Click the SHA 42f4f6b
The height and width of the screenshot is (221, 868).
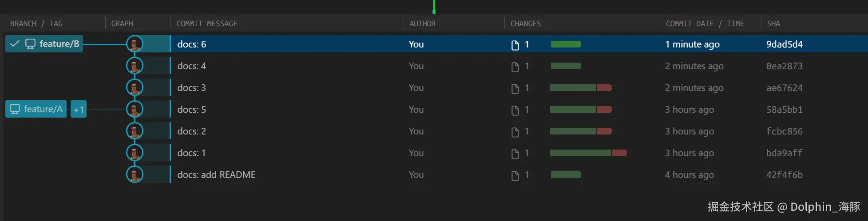pyautogui.click(x=784, y=175)
